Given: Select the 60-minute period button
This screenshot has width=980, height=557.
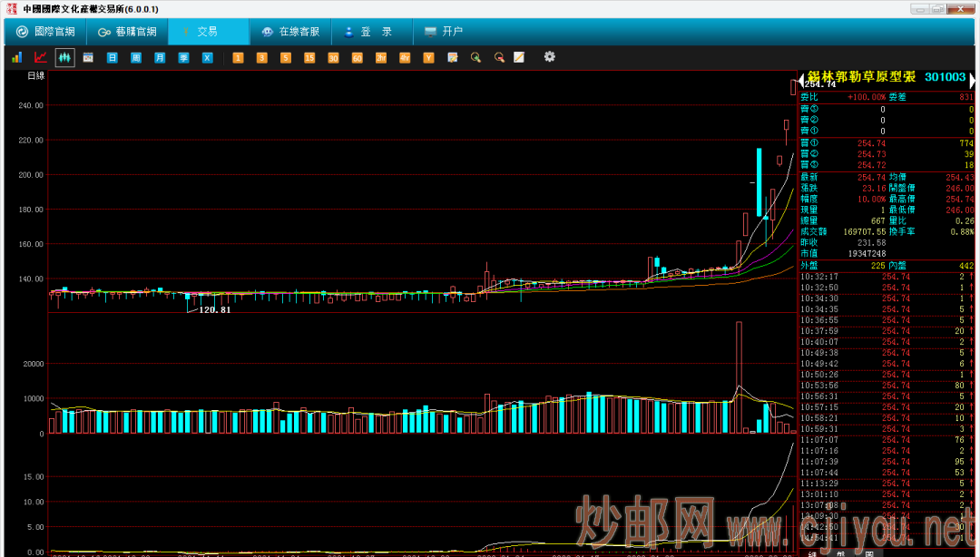Looking at the screenshot, I should (357, 58).
